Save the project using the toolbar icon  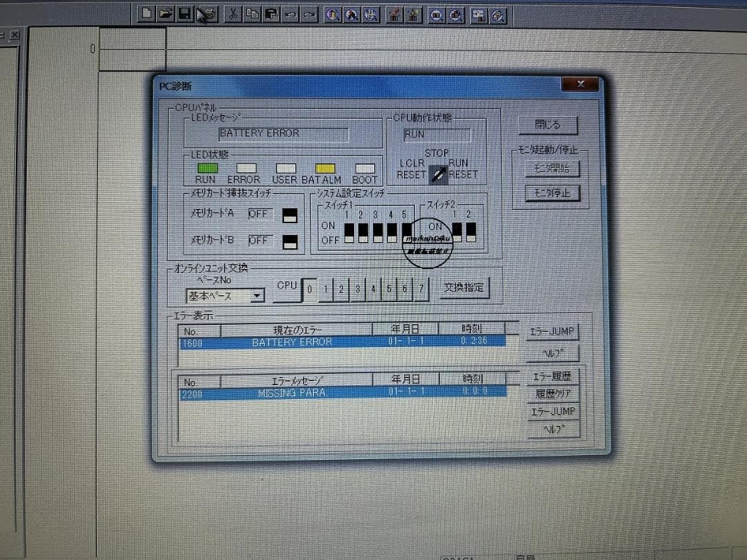(x=183, y=12)
